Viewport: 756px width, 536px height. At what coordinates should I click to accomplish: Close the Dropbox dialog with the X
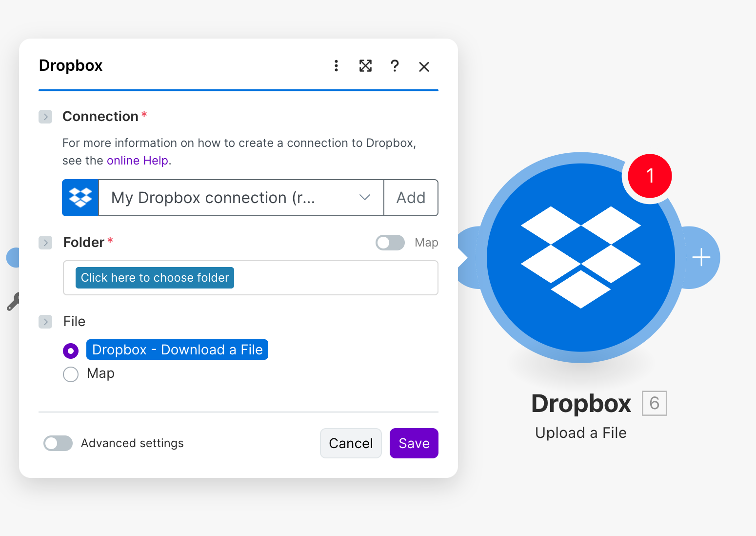click(x=424, y=67)
